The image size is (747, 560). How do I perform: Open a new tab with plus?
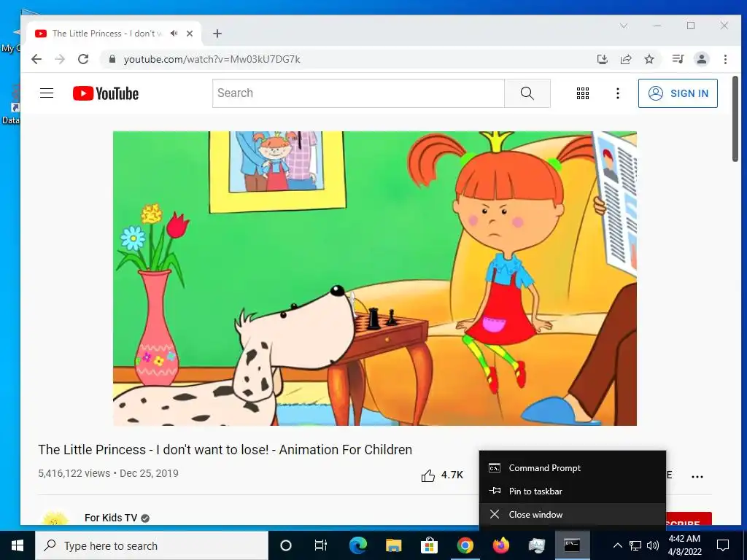[217, 34]
